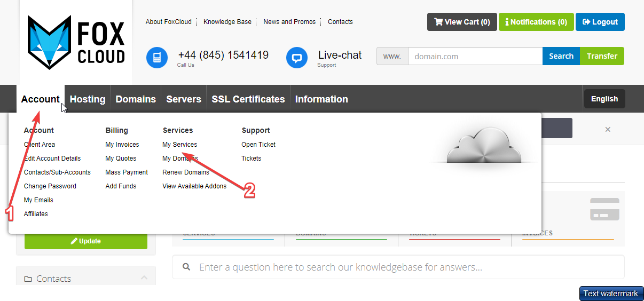Click the credit card invoices icon

point(604,209)
